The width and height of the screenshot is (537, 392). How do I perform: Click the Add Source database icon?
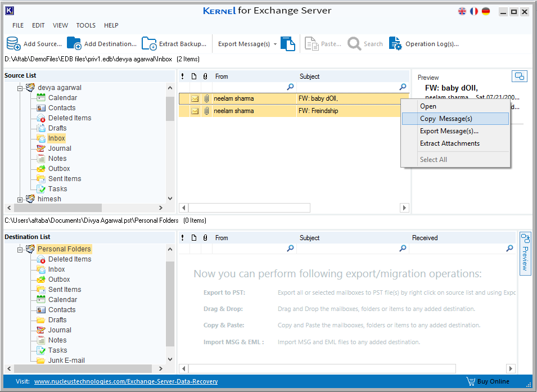pyautogui.click(x=13, y=43)
